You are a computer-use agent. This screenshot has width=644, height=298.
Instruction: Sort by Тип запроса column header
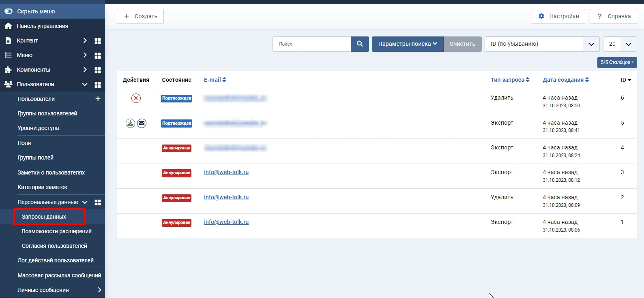(510, 80)
